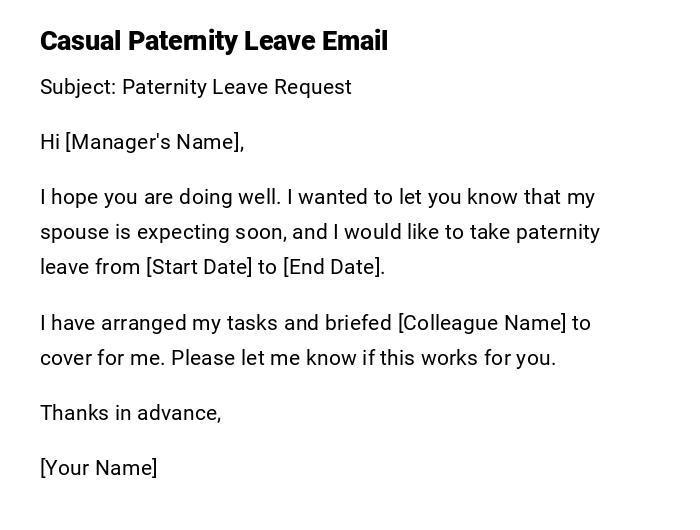700x530 pixels.
Task: Click the "Casual Paternity Leave Email" heading
Action: [214, 41]
